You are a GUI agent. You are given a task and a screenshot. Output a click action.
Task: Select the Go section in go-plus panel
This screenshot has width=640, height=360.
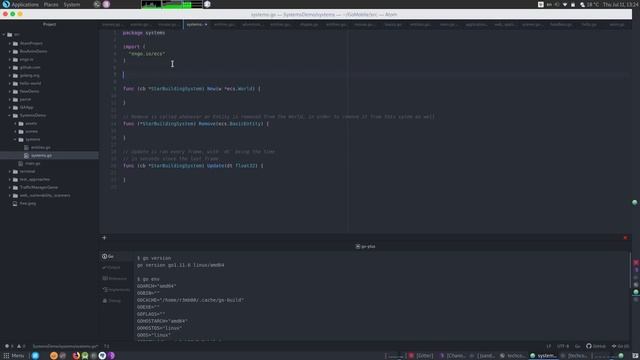[x=109, y=256]
